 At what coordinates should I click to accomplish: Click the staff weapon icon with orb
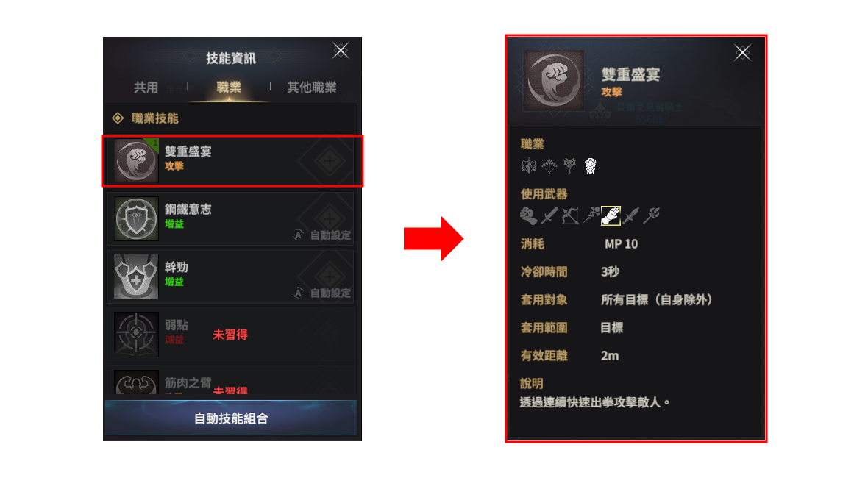click(x=590, y=215)
